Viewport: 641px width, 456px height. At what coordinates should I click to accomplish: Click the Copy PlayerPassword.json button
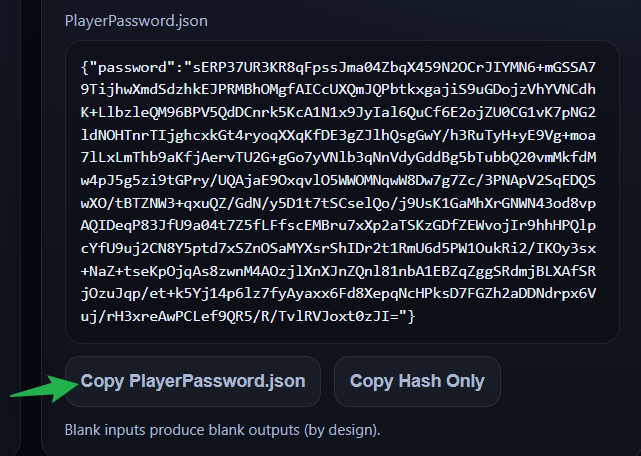[x=193, y=381]
